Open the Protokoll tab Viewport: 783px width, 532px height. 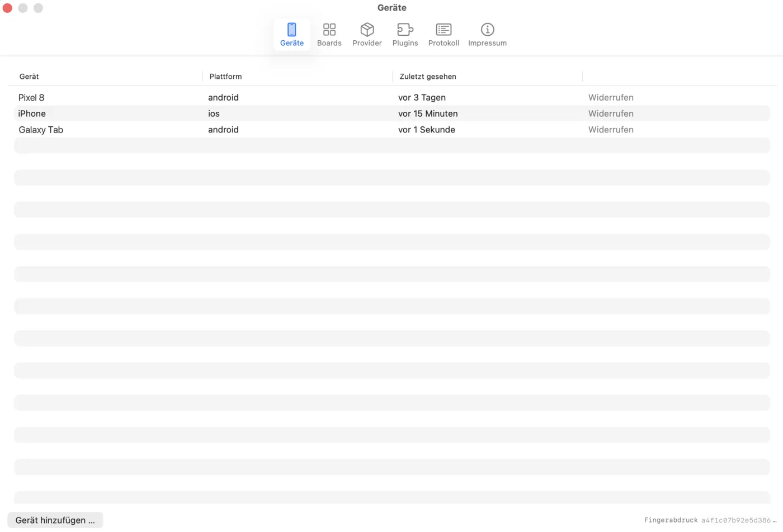pos(444,35)
